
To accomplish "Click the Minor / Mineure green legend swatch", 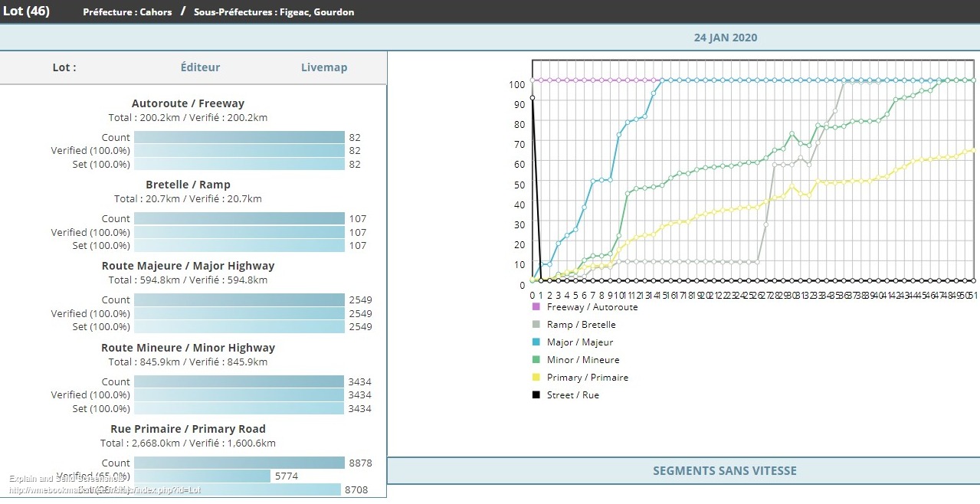I will click(x=536, y=360).
